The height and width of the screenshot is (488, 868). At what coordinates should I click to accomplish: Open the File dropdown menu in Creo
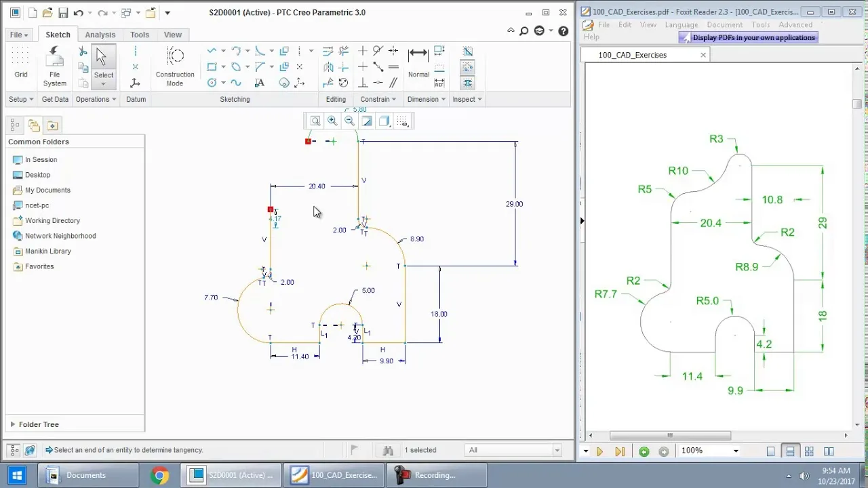coord(19,35)
